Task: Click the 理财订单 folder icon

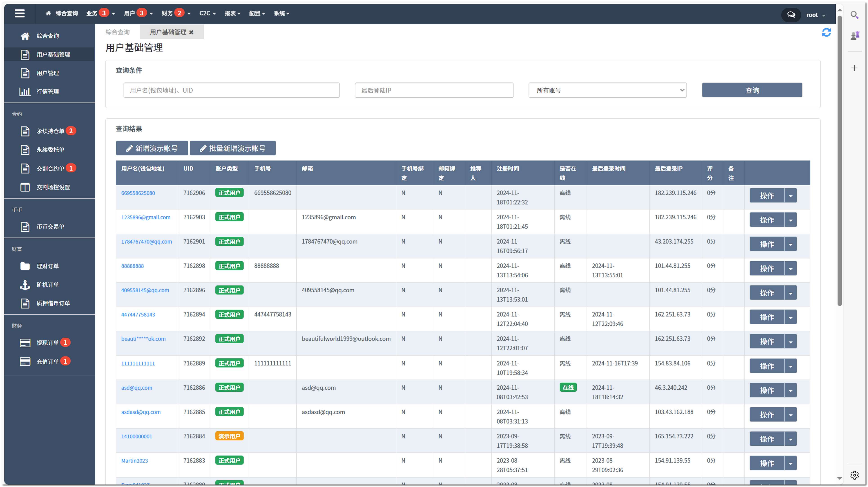Action: (25, 266)
